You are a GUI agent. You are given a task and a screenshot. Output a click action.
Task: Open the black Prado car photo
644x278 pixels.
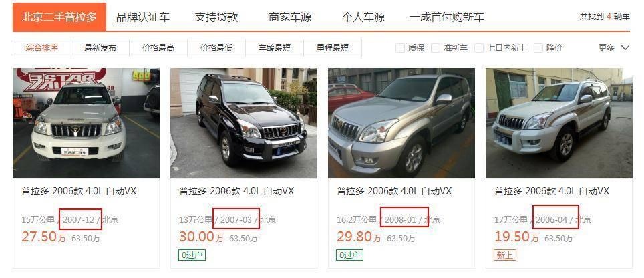click(x=244, y=123)
